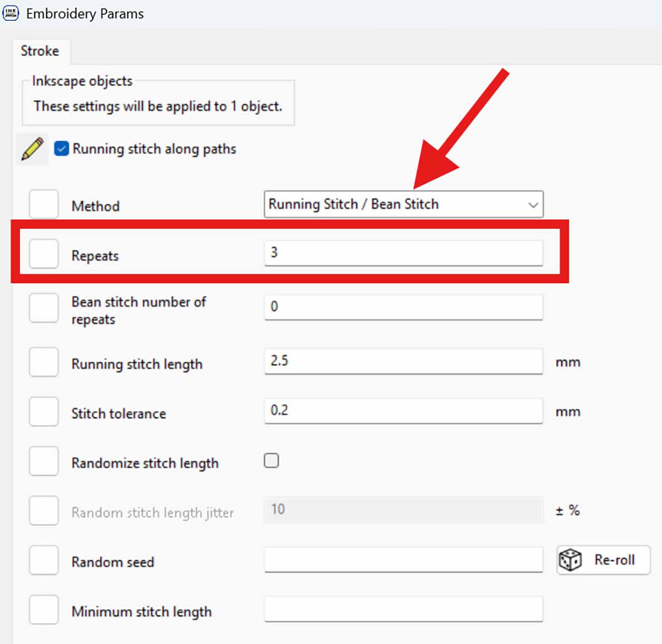662x644 pixels.
Task: Check the box next to Random seed
Action: point(44,560)
